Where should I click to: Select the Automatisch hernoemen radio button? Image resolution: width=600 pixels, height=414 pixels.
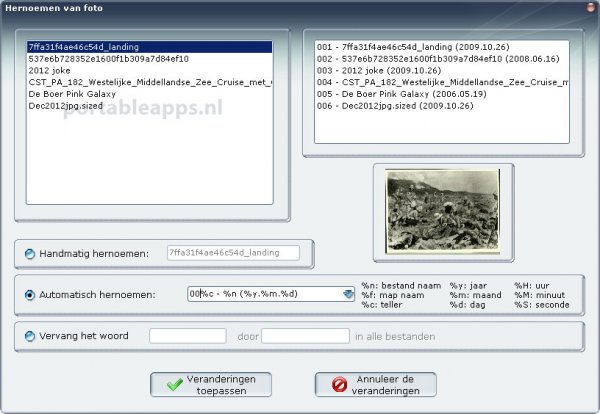[x=29, y=294]
